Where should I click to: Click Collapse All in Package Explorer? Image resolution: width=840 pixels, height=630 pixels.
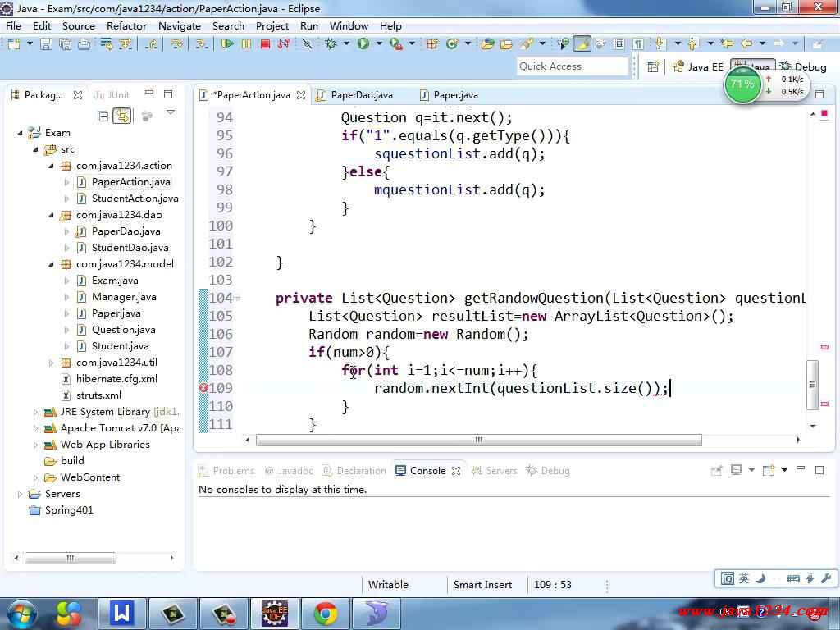click(103, 116)
